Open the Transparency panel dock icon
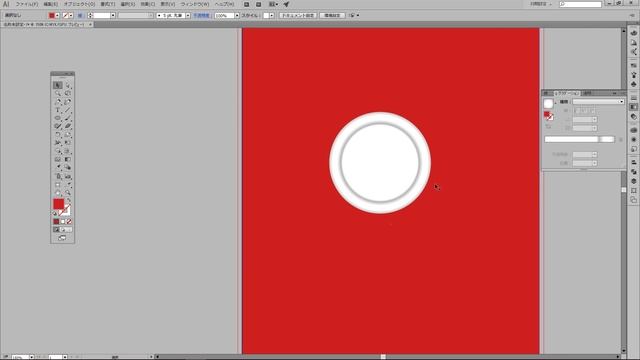The image size is (640, 360). pos(633,117)
